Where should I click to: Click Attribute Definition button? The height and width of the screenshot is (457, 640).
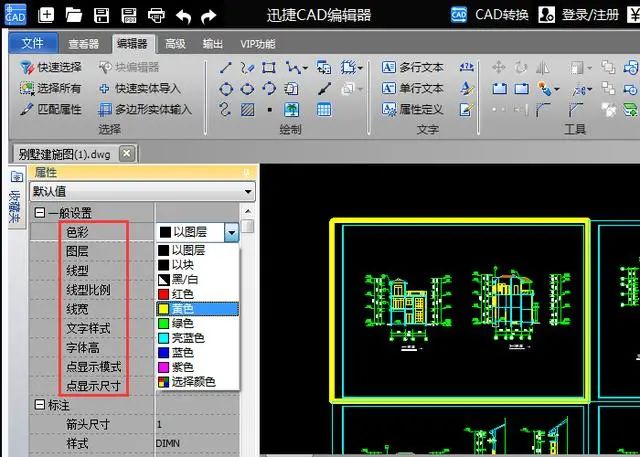pyautogui.click(x=412, y=109)
